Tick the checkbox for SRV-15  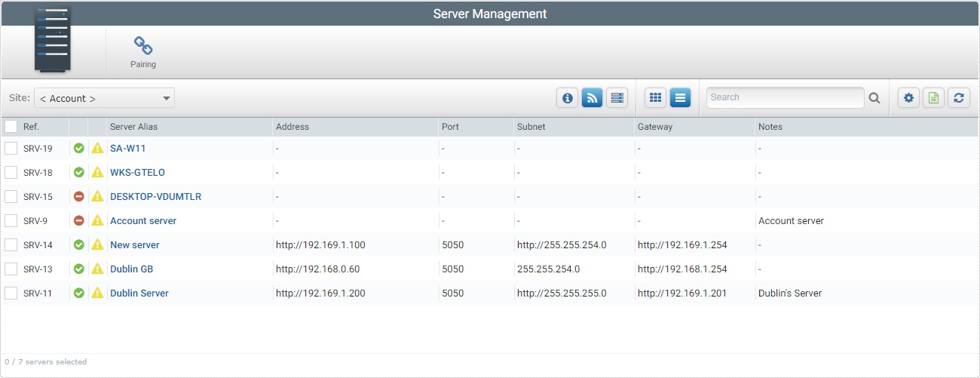tap(11, 196)
